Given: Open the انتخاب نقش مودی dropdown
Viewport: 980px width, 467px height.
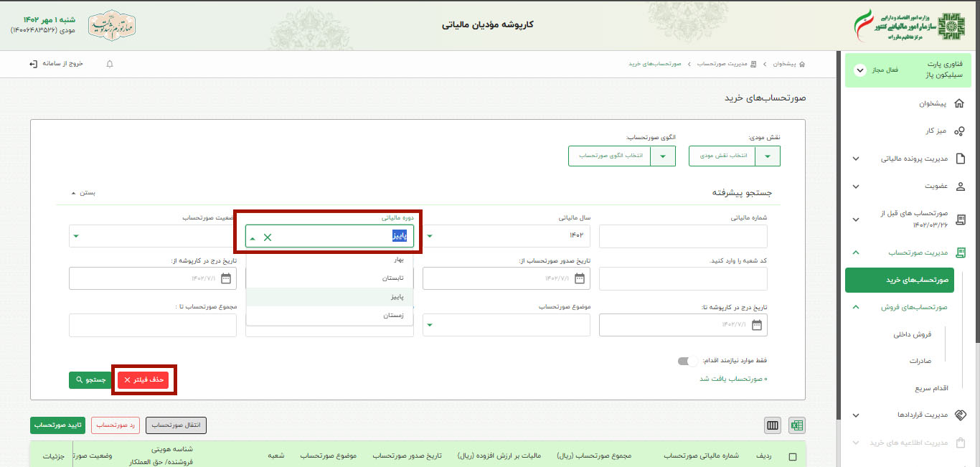Looking at the screenshot, I should tap(733, 156).
